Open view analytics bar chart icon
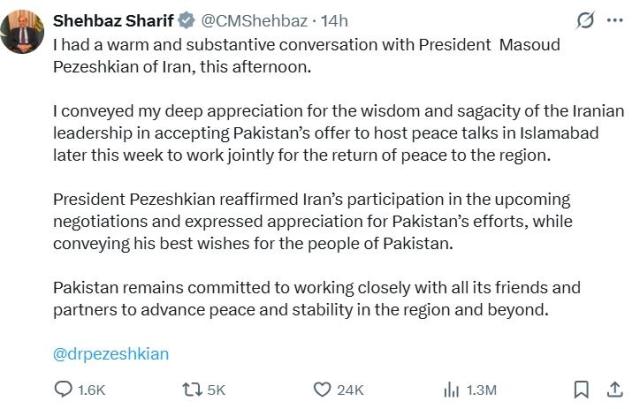Viewport: 640px width, 409px height. (451, 389)
